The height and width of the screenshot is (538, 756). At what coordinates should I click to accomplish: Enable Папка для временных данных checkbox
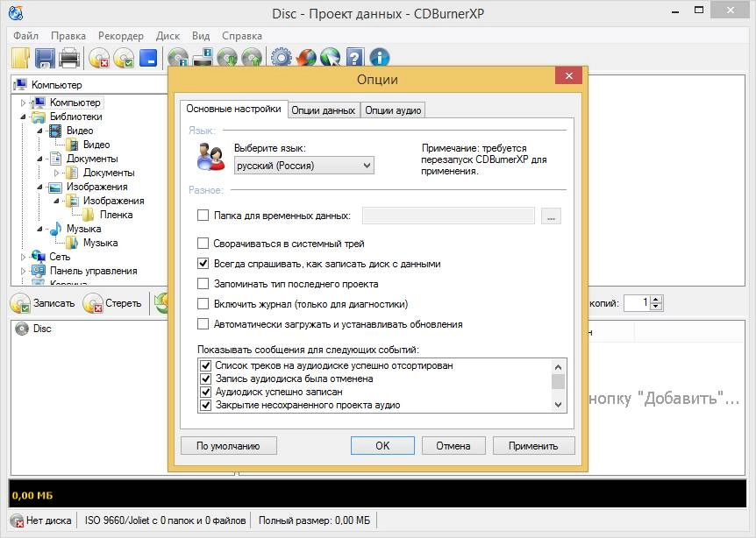click(x=203, y=216)
